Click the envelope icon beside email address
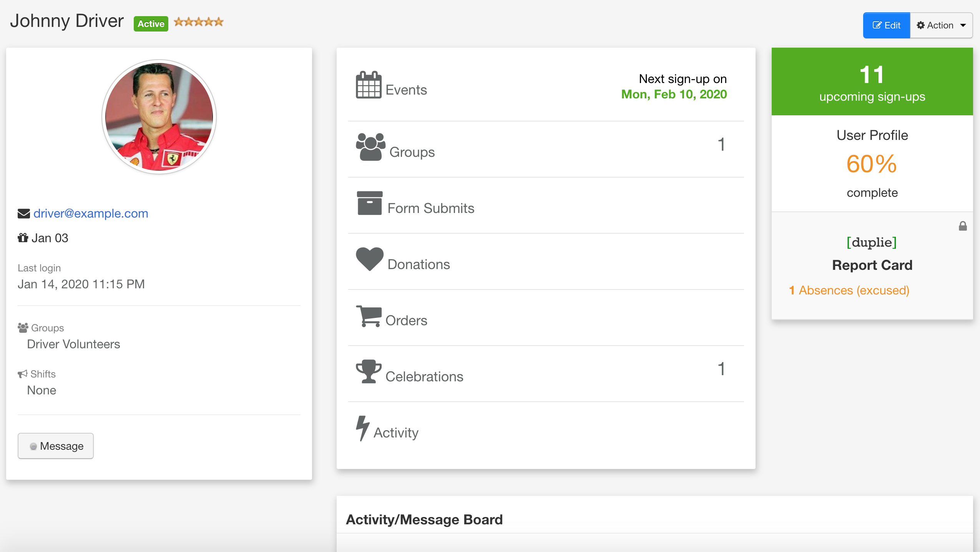This screenshot has width=980, height=552. (24, 214)
